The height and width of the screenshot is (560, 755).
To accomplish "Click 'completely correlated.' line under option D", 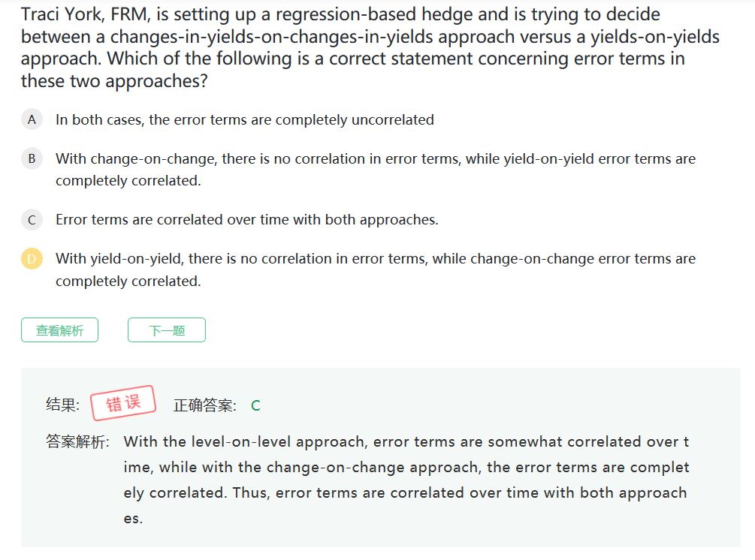I will click(x=128, y=281).
